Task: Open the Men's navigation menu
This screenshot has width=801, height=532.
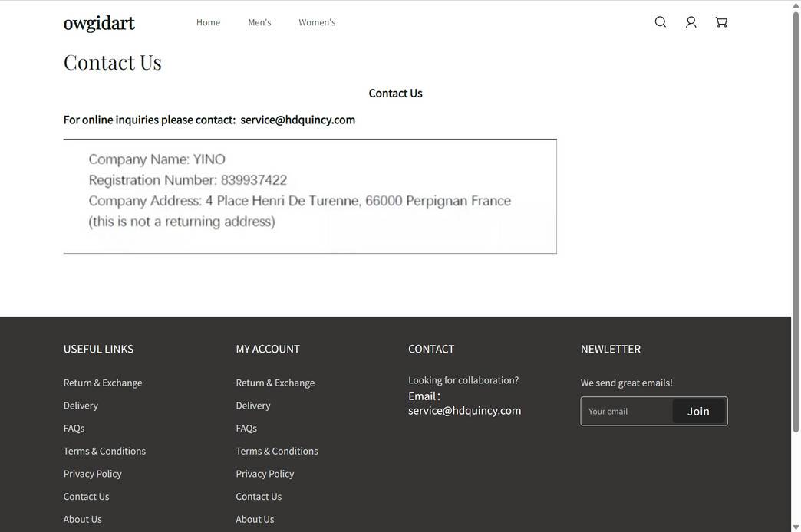Action: click(x=259, y=22)
